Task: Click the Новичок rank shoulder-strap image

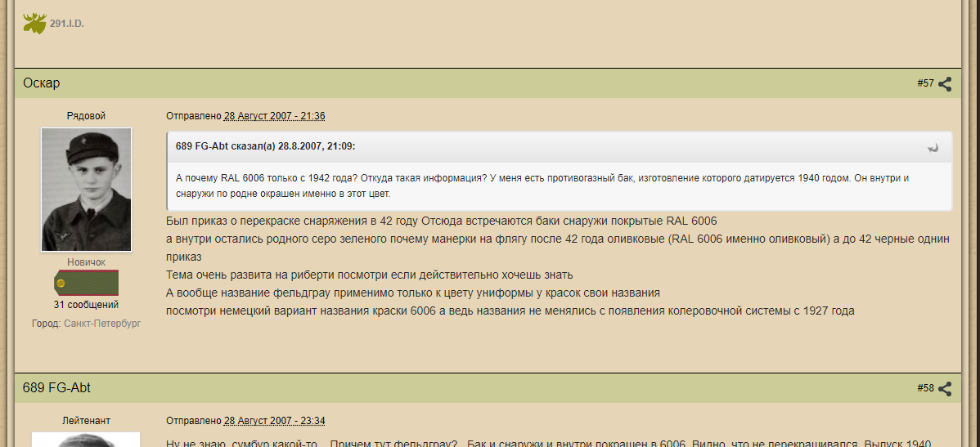Action: click(86, 283)
